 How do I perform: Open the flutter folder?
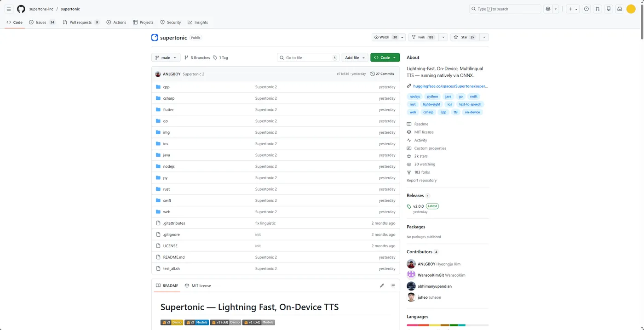(x=168, y=110)
